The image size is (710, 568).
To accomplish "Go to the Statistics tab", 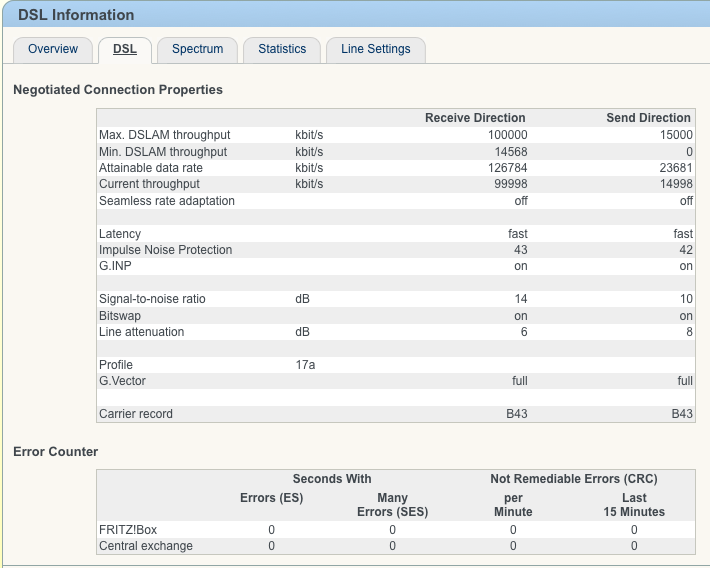I will [282, 49].
